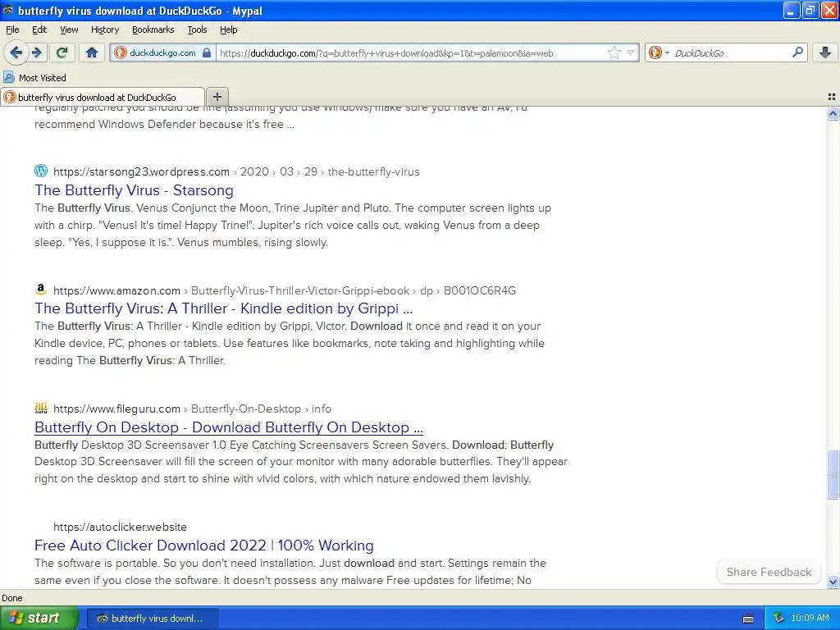Open the Downloads arrow button
This screenshot has width=840, height=630.
click(825, 52)
